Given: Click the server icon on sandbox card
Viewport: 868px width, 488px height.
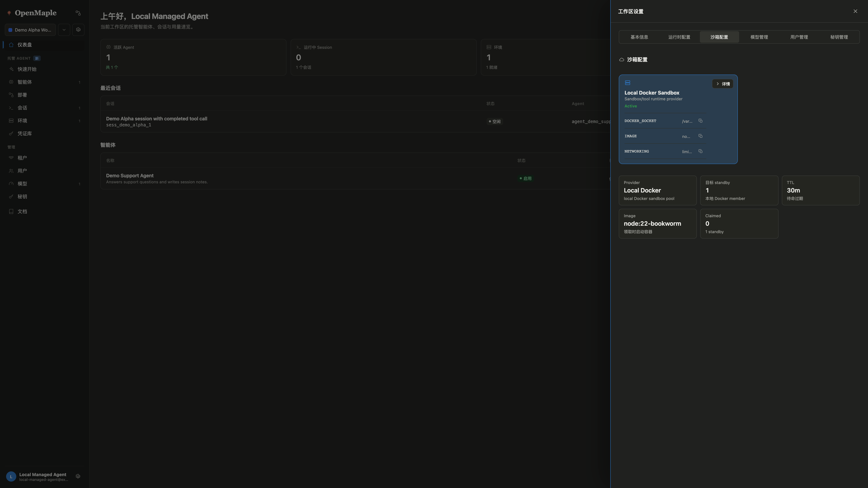Looking at the screenshot, I should point(627,83).
